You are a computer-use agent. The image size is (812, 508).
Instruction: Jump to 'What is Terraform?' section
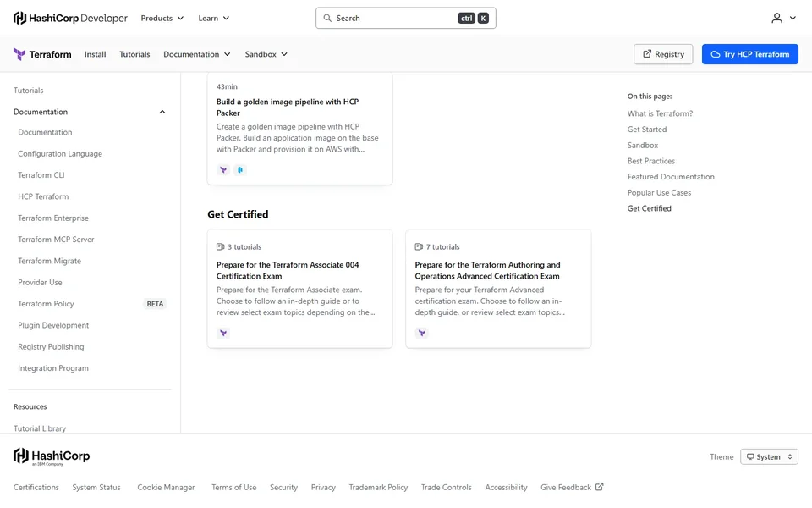661,113
